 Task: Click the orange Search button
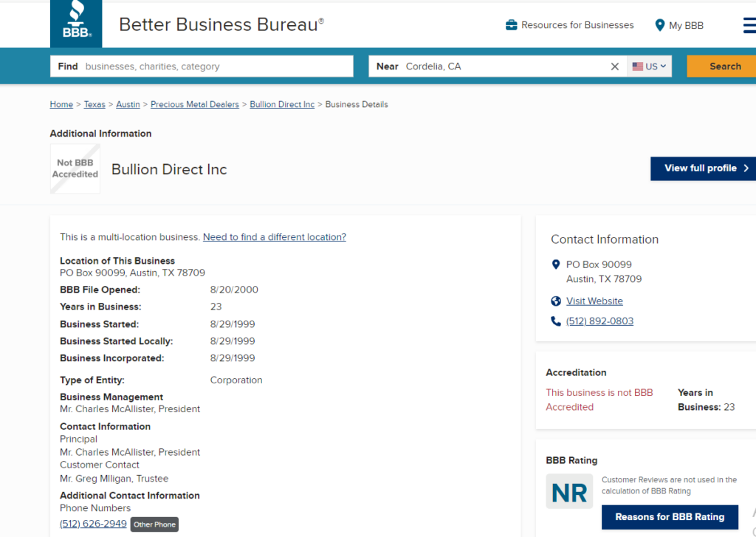(x=721, y=66)
